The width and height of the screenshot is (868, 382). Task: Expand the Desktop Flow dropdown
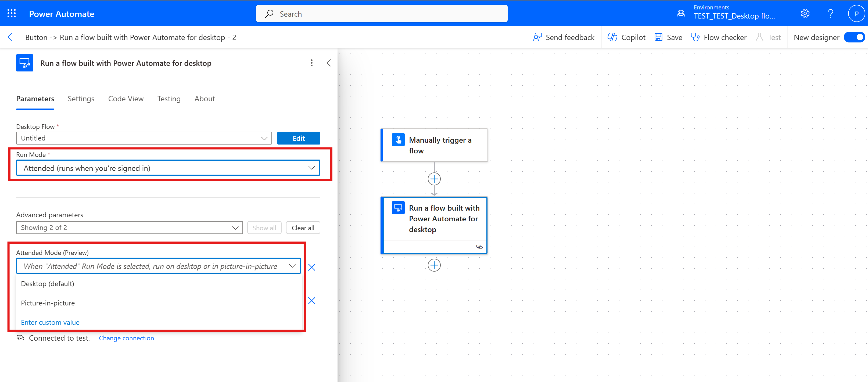pos(264,138)
